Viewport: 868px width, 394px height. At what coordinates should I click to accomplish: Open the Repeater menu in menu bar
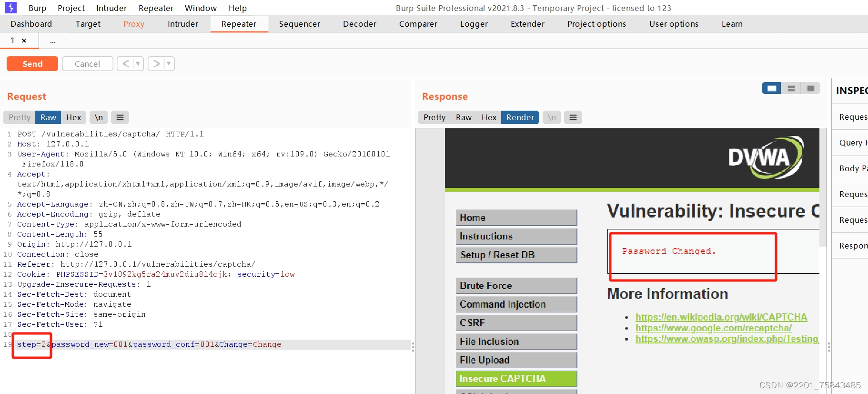click(x=156, y=8)
